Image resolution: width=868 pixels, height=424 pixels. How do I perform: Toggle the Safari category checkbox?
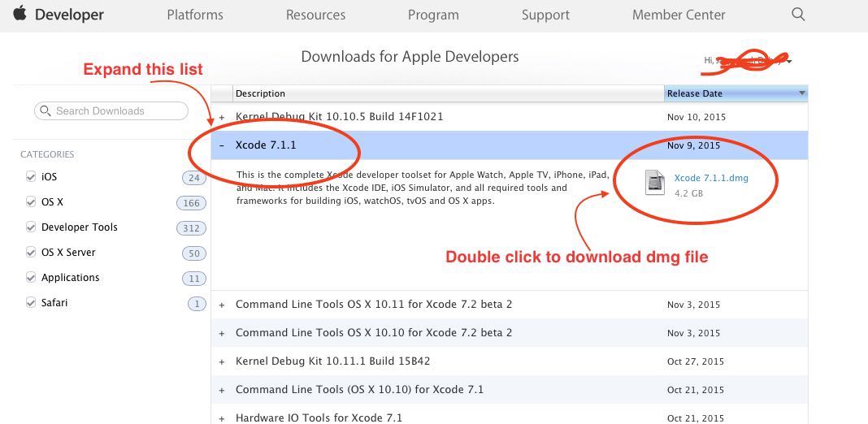point(31,303)
